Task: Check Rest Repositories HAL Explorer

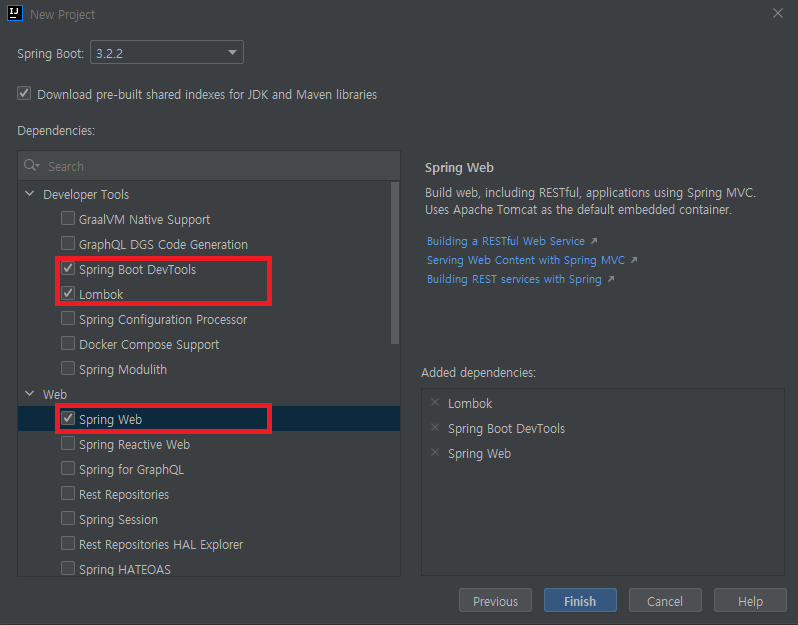Action: (x=68, y=543)
